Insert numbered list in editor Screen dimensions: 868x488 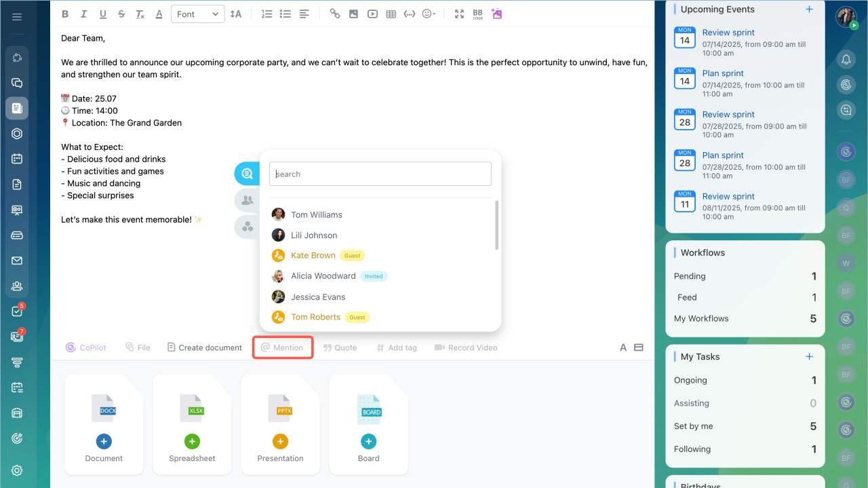267,14
